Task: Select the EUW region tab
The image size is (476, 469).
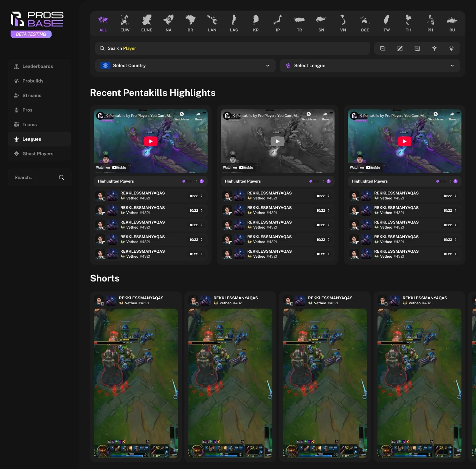Action: 125,23
